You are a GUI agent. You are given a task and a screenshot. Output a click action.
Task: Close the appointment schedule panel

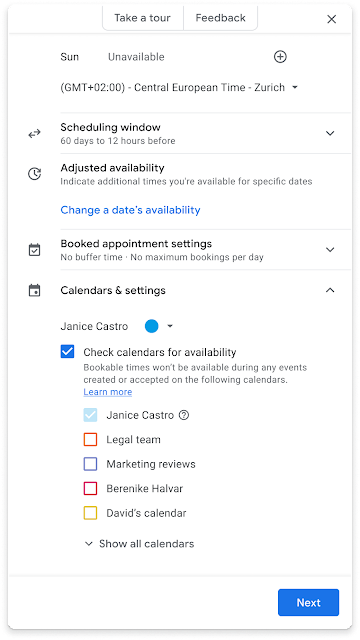click(331, 19)
